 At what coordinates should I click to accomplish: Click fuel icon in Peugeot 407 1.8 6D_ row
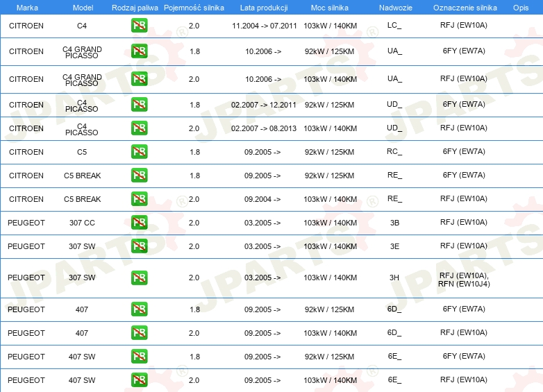[x=139, y=309]
